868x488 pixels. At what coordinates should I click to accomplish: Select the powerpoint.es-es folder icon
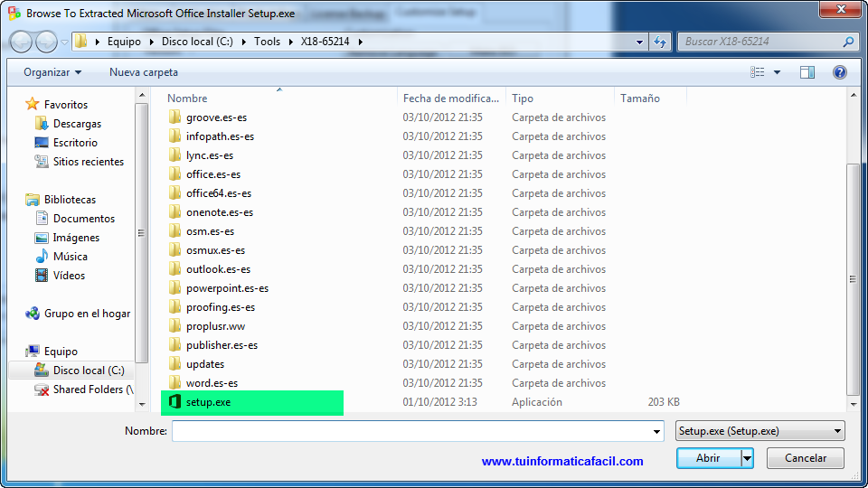pos(175,287)
